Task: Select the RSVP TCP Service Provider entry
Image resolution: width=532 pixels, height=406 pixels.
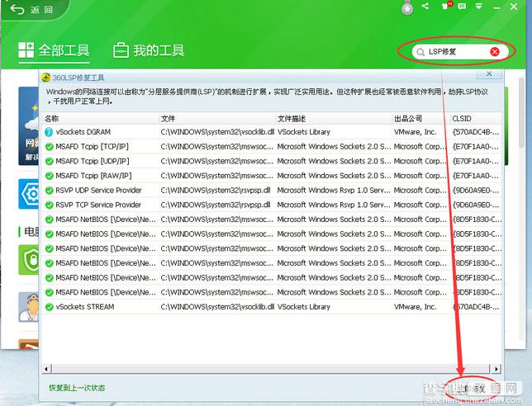Action: coord(98,205)
